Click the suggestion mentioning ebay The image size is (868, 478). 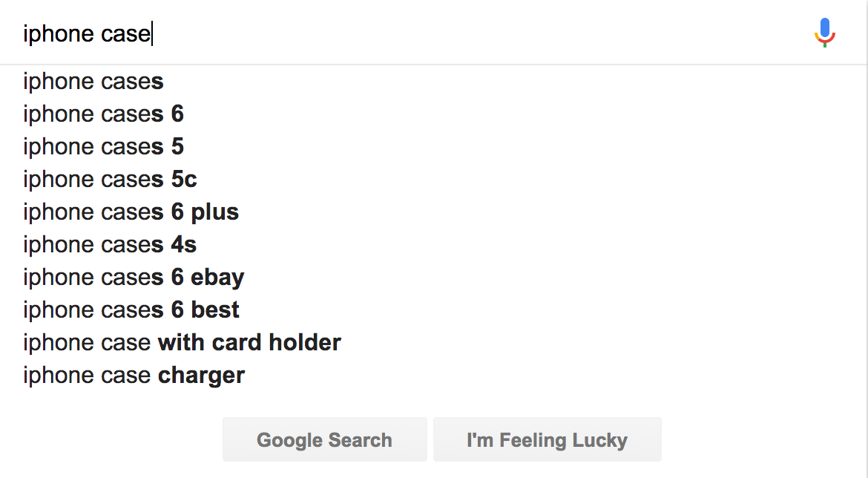pyautogui.click(x=134, y=278)
